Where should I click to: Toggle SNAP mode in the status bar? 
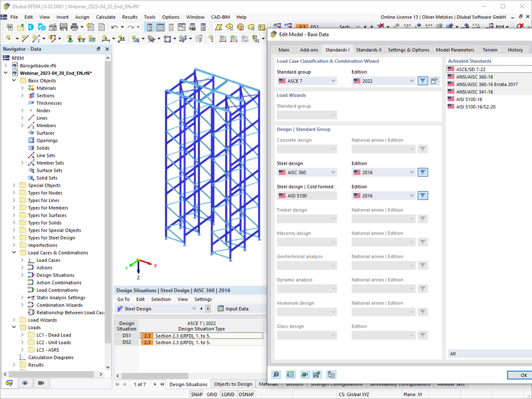197,394
